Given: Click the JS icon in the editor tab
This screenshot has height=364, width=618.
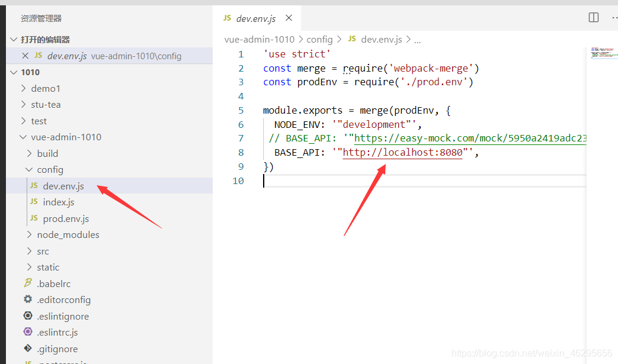Looking at the screenshot, I should coord(227,18).
